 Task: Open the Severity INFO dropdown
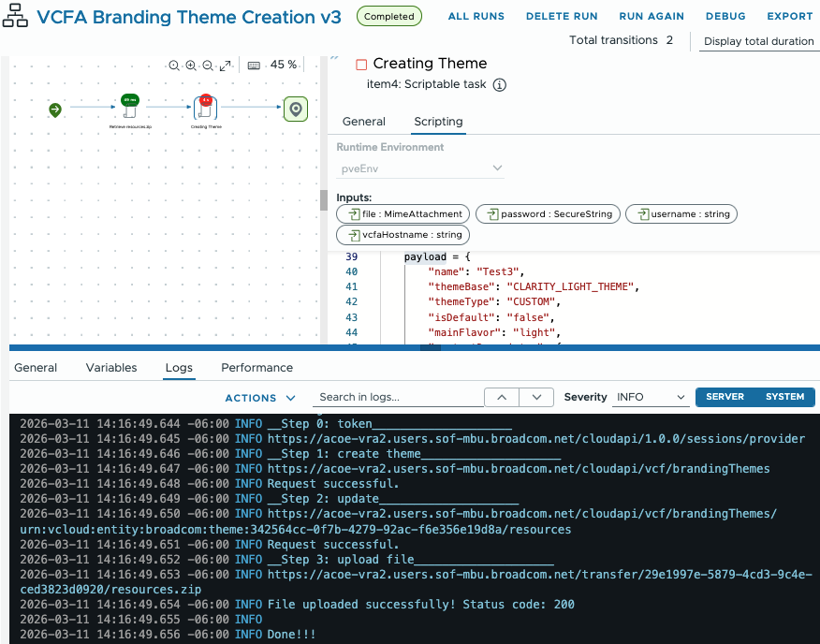coord(651,397)
